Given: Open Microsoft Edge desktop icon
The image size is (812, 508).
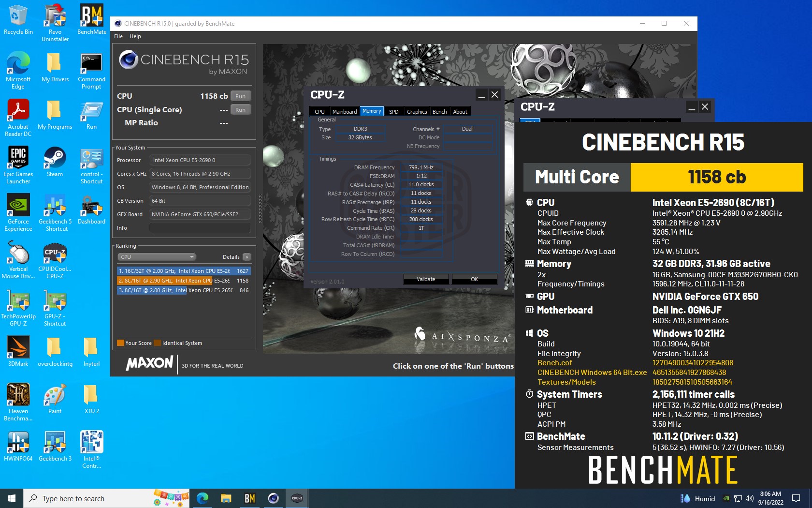Looking at the screenshot, I should (18, 70).
